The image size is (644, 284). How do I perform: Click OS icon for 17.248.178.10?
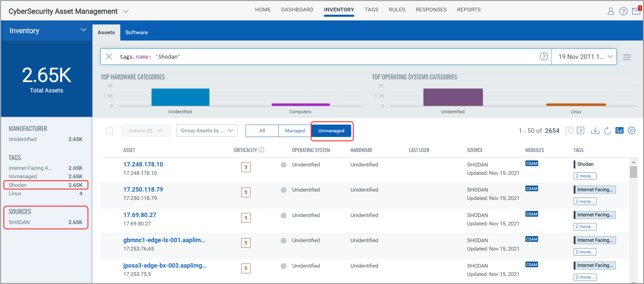(x=283, y=165)
